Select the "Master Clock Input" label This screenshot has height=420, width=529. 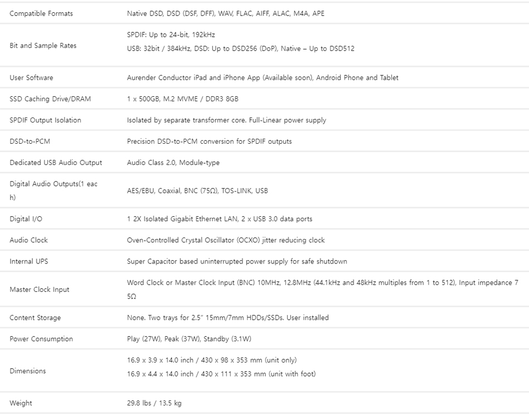pyautogui.click(x=39, y=290)
